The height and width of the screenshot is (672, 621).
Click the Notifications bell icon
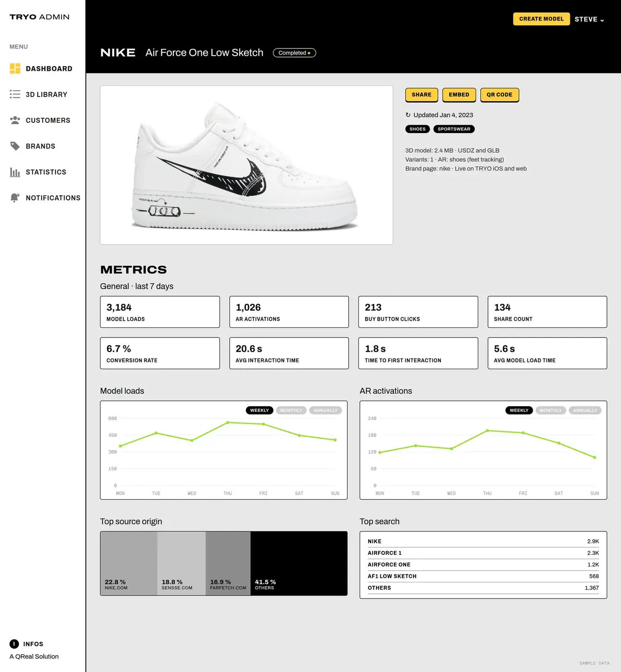coord(15,198)
